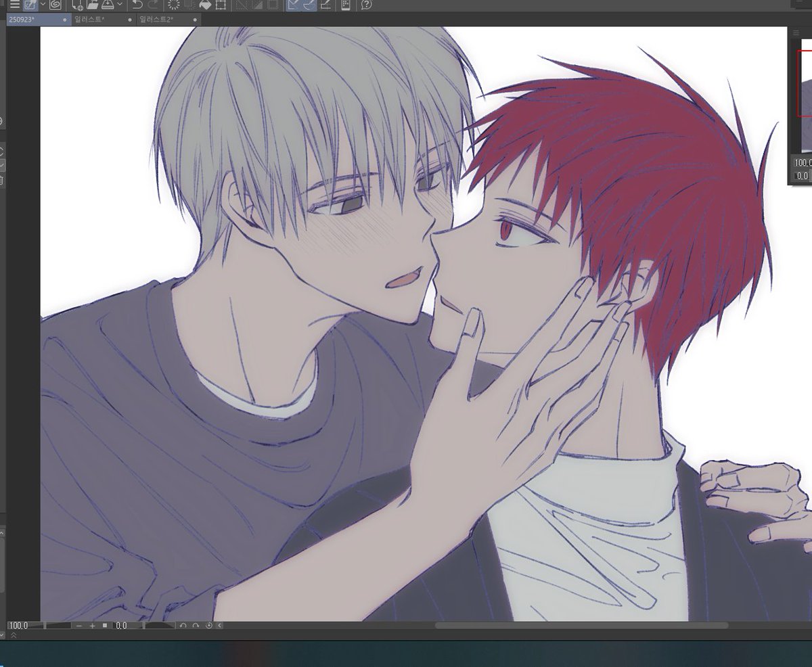This screenshot has height=667, width=812.
Task: Click the Deselect icon in command bar
Action: [241, 5]
